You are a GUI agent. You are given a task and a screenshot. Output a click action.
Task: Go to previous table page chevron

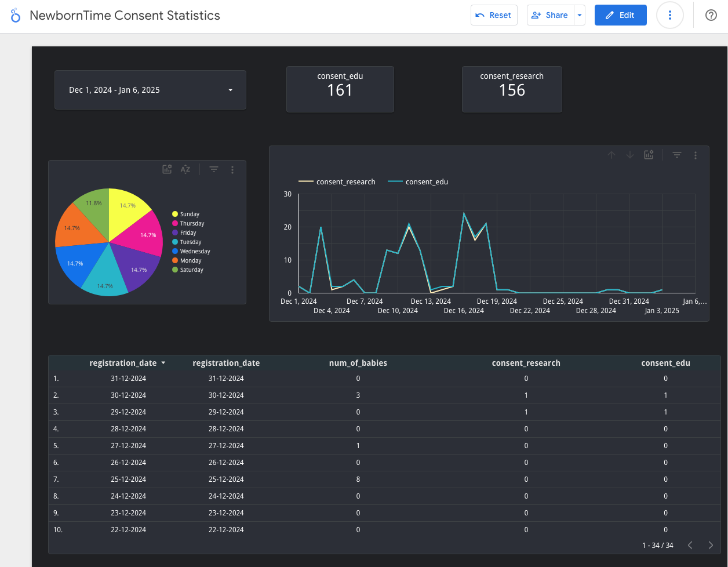(x=690, y=545)
